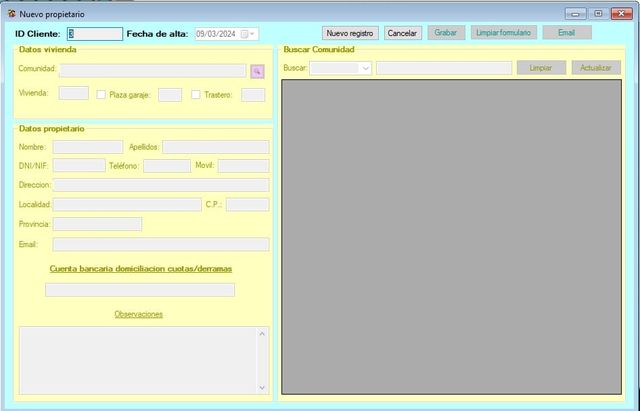The width and height of the screenshot is (640, 411).
Task: Maximize the Nuevo propietario window
Action: tap(598, 14)
